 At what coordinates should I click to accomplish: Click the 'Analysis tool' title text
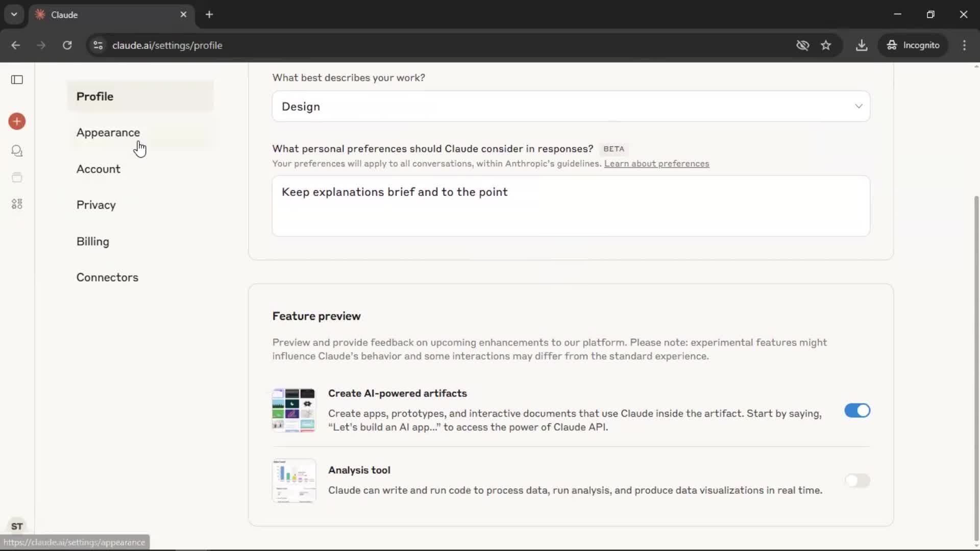pos(359,470)
